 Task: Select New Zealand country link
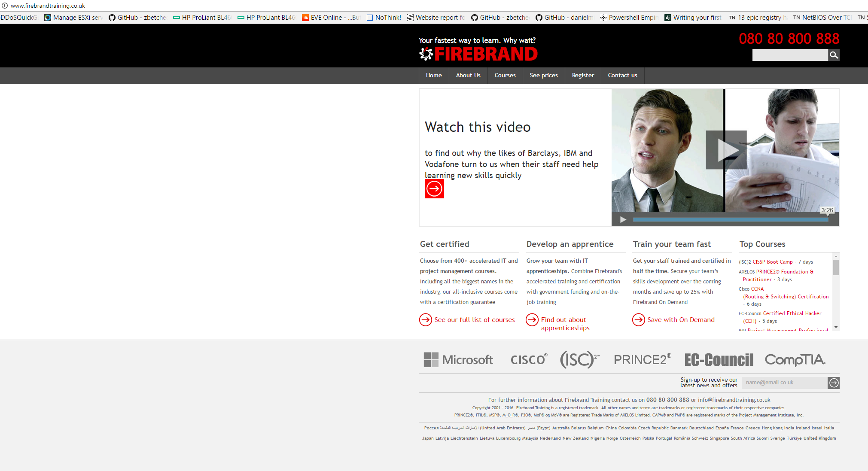point(576,438)
